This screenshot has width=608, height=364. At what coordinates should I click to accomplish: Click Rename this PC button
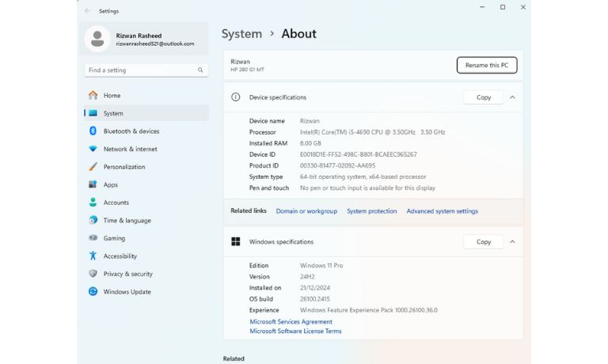pyautogui.click(x=487, y=65)
